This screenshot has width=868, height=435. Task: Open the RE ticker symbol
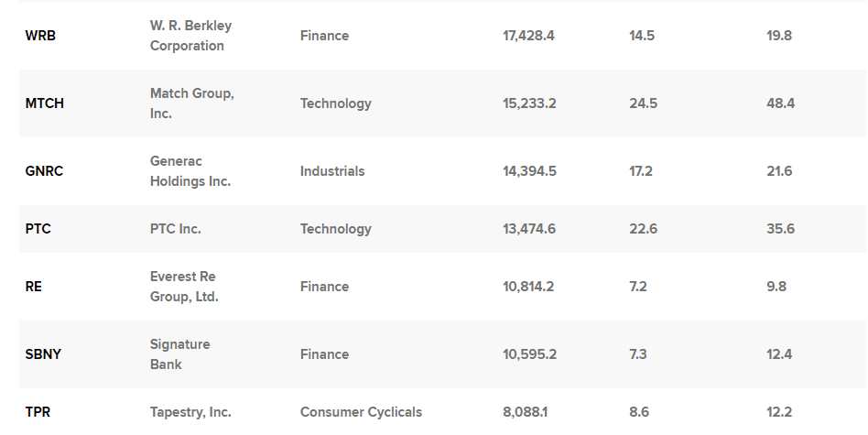(34, 287)
